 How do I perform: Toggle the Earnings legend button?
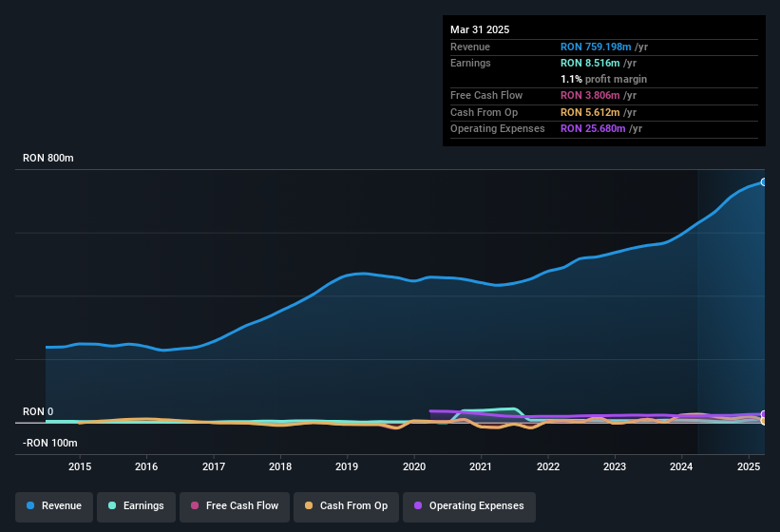[136, 506]
